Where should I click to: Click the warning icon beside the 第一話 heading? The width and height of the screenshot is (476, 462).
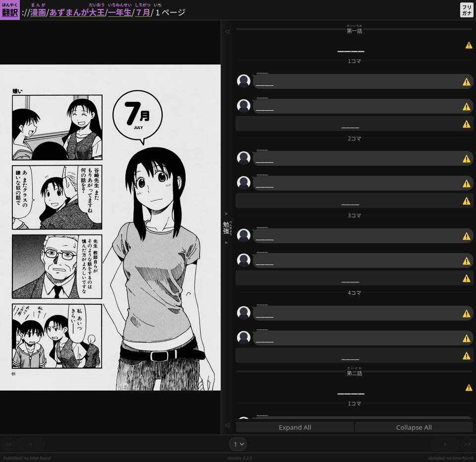coord(469,45)
